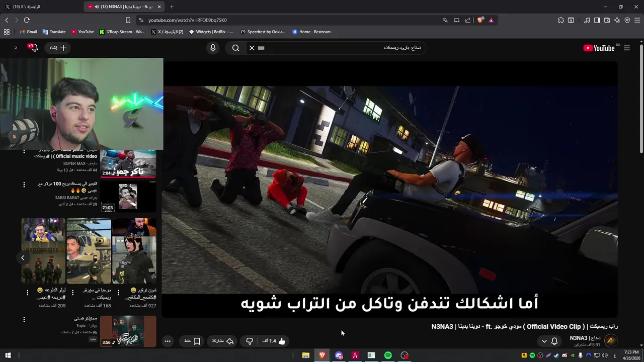Viewport: 644px width, 362px height.
Task: Open more actions ellipsis under video
Action: 168,341
